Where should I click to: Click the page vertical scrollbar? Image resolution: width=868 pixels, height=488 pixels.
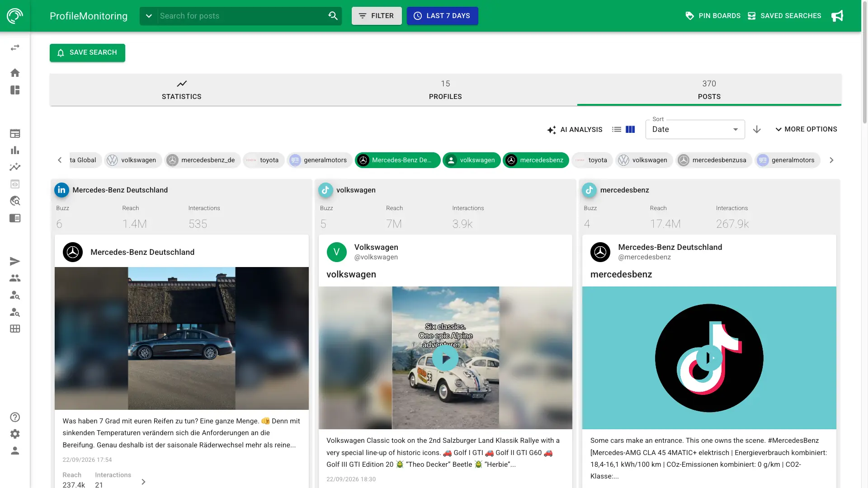point(864,63)
